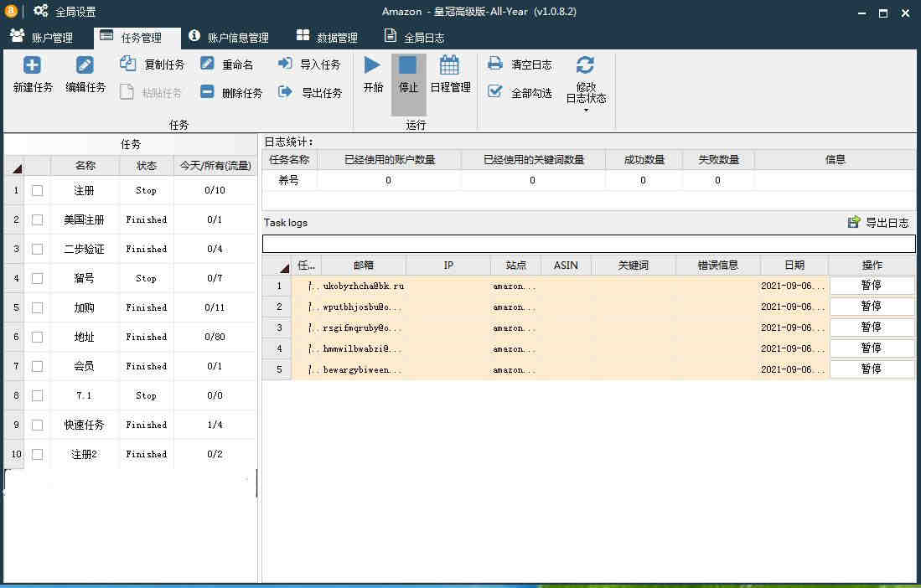Screen dimensions: 921x588
Task: Start running with the 开始 play icon
Action: (372, 65)
